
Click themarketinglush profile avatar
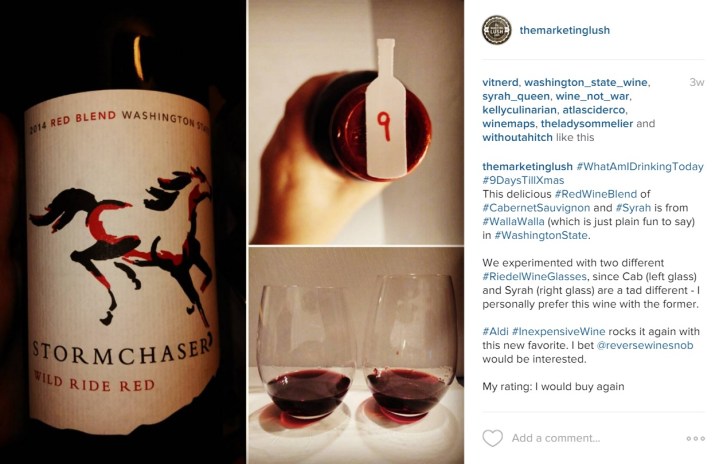pos(497,30)
